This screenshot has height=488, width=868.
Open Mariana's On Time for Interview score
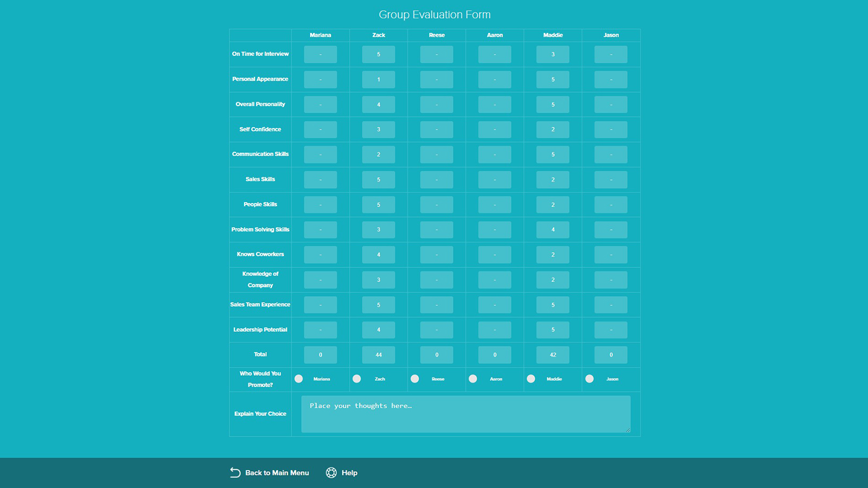(320, 54)
